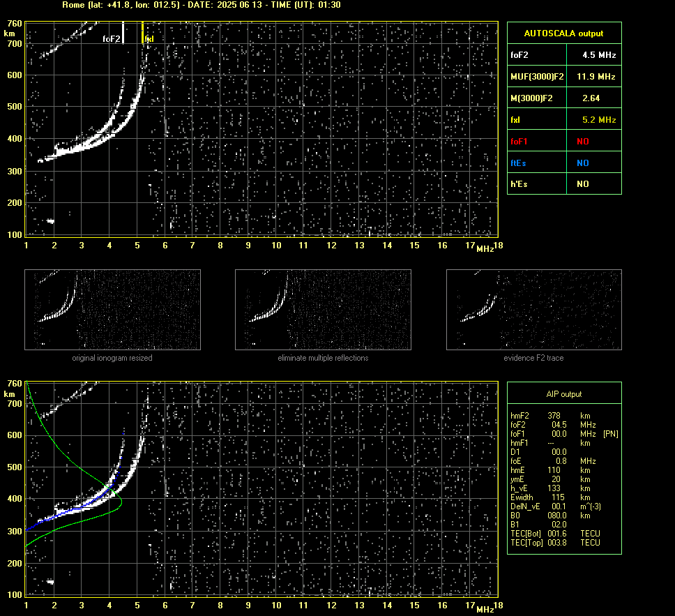The width and height of the screenshot is (675, 616).
Task: Click the '[PN]' tag next to foF1
Action: click(x=611, y=434)
